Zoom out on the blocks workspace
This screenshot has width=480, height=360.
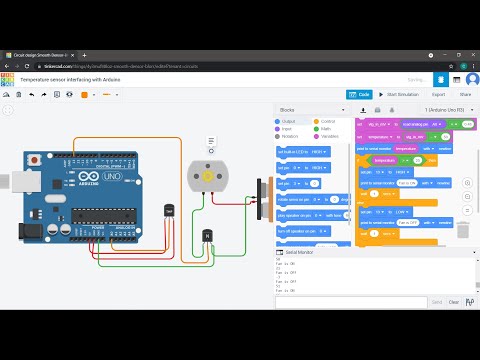(467, 197)
